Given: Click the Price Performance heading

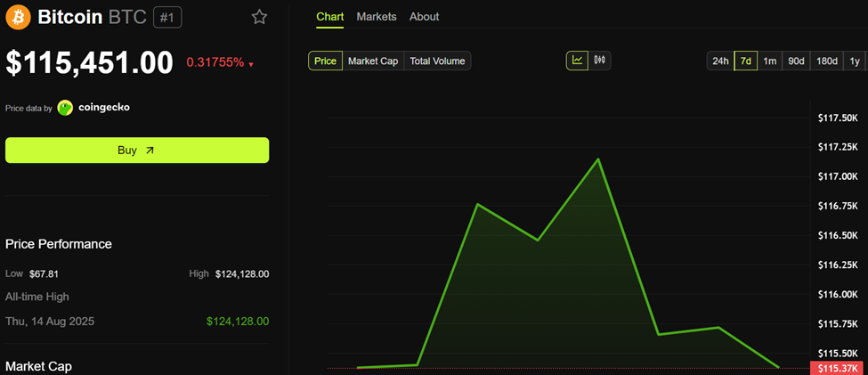Looking at the screenshot, I should point(59,244).
